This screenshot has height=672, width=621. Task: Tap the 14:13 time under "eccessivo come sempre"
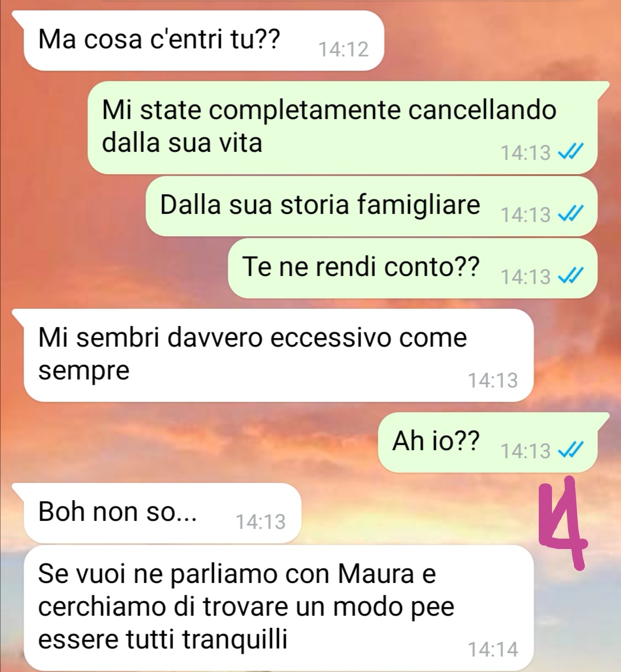pyautogui.click(x=493, y=380)
